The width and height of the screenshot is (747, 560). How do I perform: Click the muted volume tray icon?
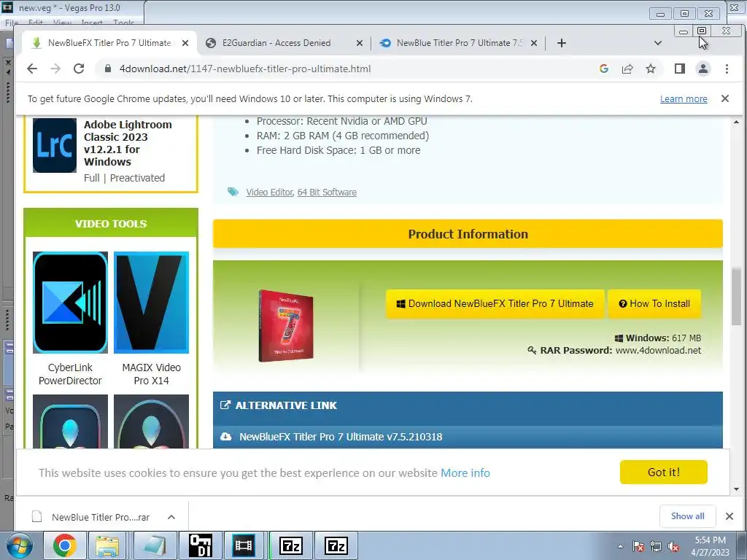coord(673,546)
